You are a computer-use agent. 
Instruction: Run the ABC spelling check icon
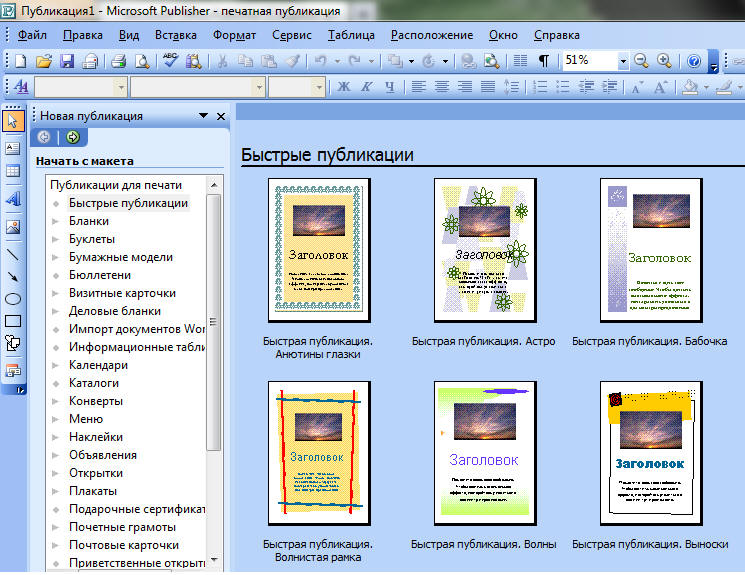pyautogui.click(x=170, y=61)
